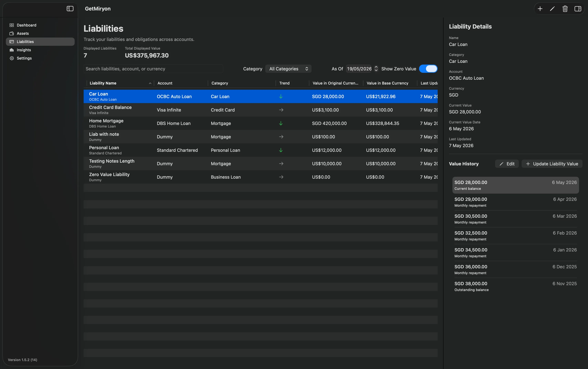Toggle the right details panel icon

[x=578, y=9]
